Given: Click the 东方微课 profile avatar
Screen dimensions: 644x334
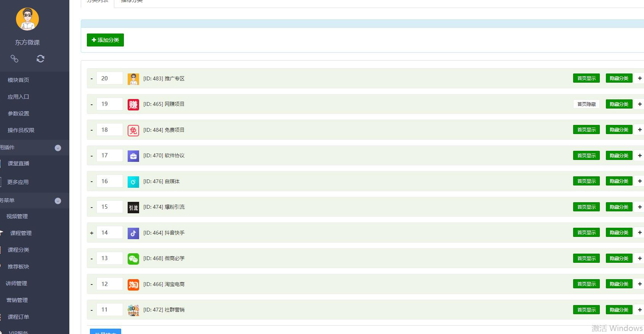Looking at the screenshot, I should tap(27, 19).
